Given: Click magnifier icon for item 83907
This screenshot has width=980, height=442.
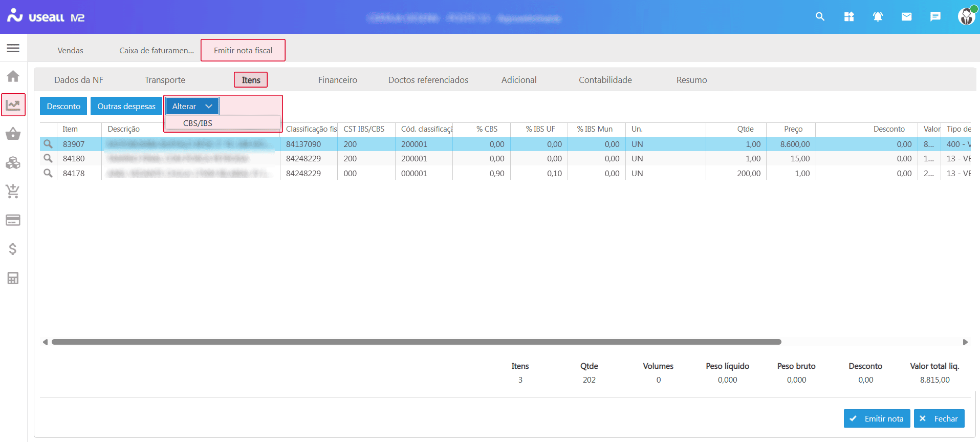Looking at the screenshot, I should (48, 144).
